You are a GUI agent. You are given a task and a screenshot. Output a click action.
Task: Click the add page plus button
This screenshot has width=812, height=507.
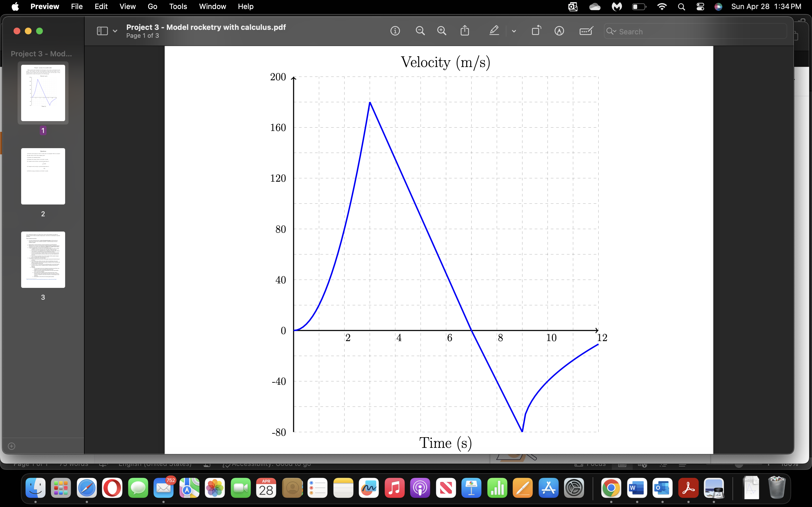click(11, 446)
